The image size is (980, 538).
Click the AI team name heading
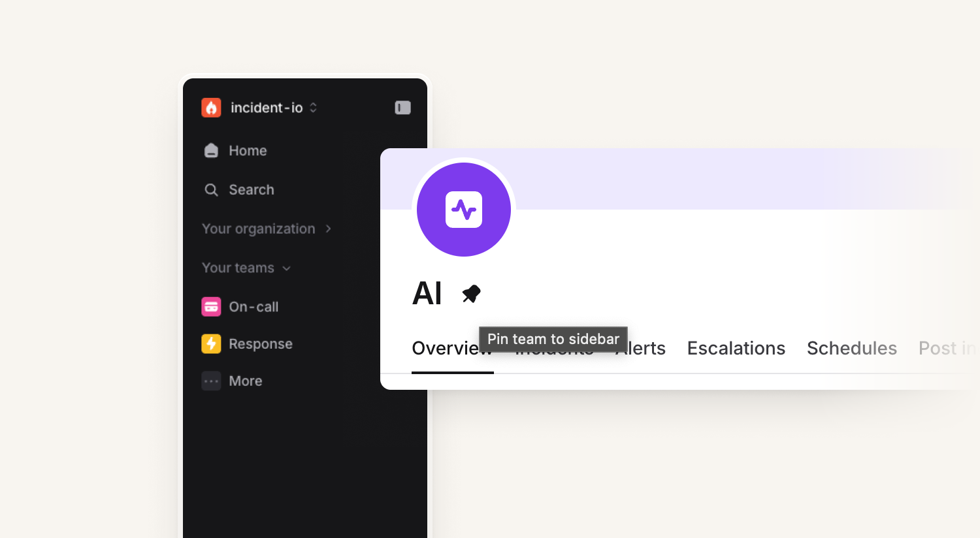pos(427,294)
